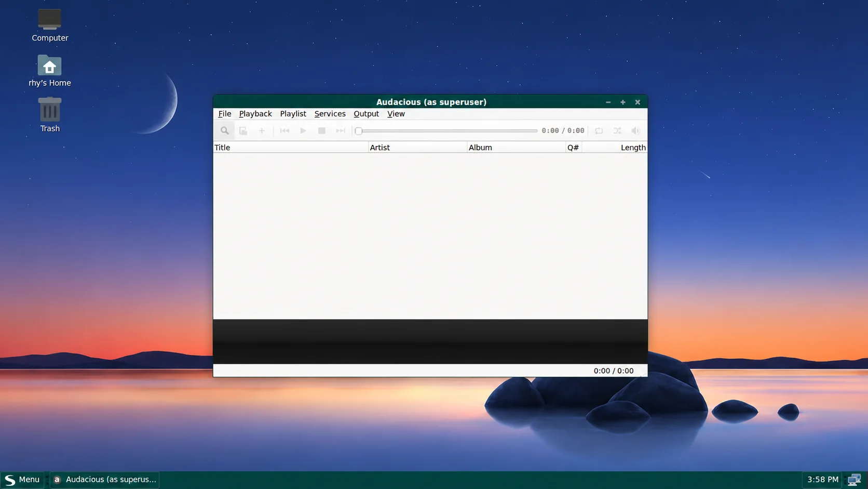The width and height of the screenshot is (868, 489).
Task: Open the Playlist menu
Action: pos(293,114)
